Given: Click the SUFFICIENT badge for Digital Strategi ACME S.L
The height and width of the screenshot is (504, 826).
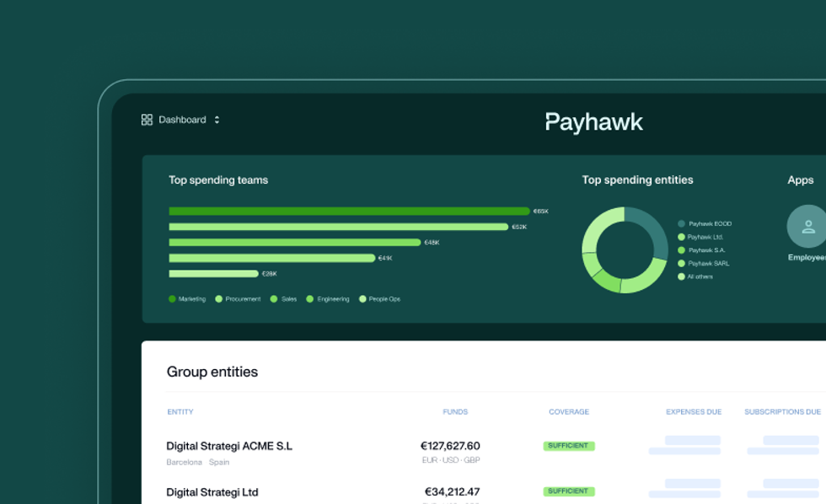Looking at the screenshot, I should [x=569, y=446].
